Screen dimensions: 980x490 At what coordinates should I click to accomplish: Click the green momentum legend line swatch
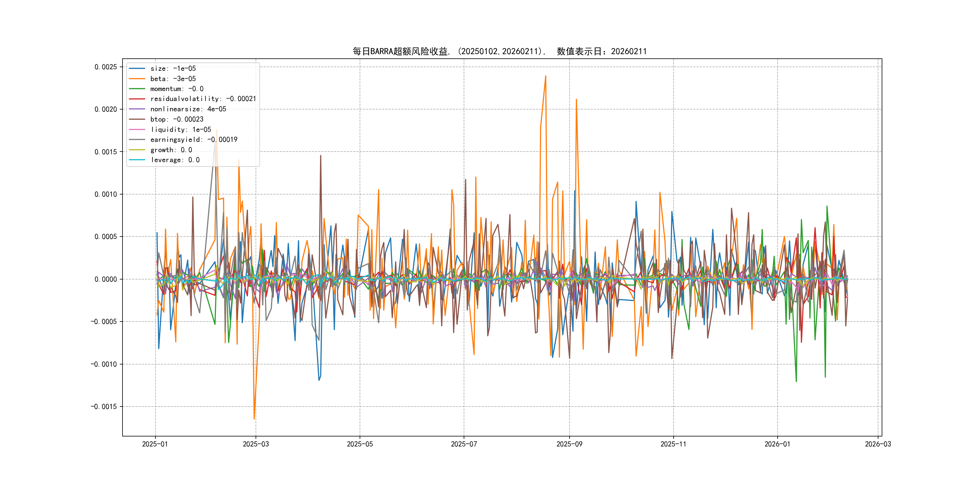(137, 89)
